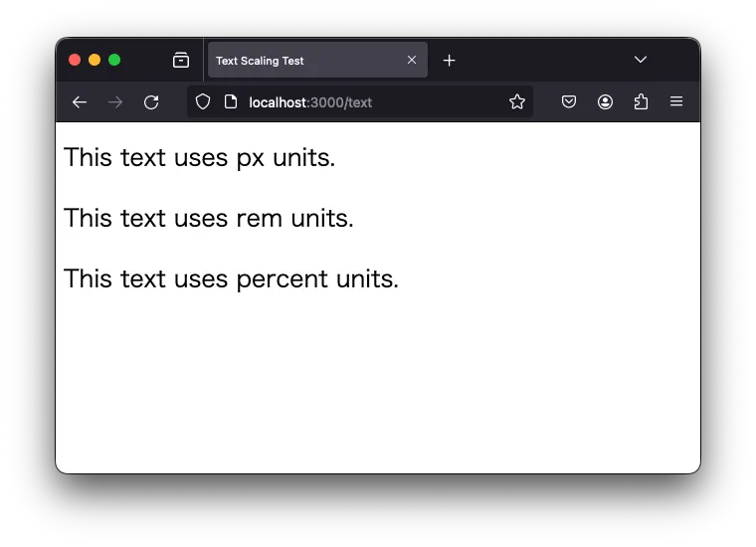Open Firefox View from the tab bar
This screenshot has width=756, height=547.
(181, 61)
